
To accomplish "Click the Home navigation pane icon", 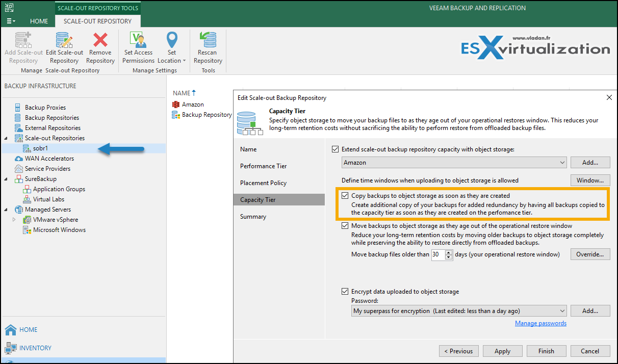I will [10, 330].
